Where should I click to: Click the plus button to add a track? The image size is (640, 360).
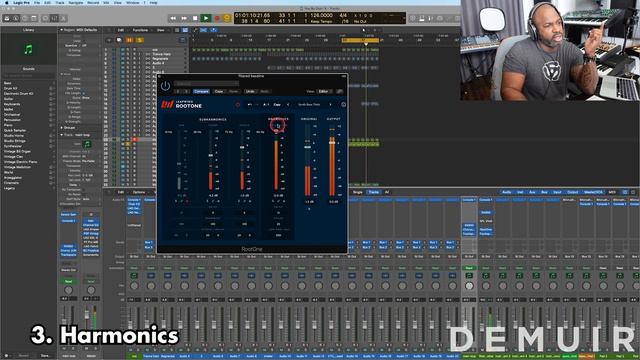[x=109, y=40]
